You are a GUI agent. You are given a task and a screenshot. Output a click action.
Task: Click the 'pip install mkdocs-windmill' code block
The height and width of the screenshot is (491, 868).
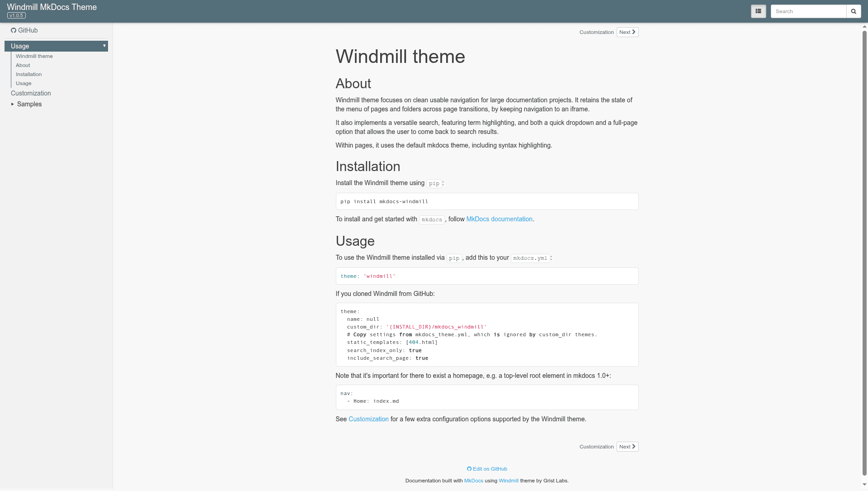[x=487, y=201]
